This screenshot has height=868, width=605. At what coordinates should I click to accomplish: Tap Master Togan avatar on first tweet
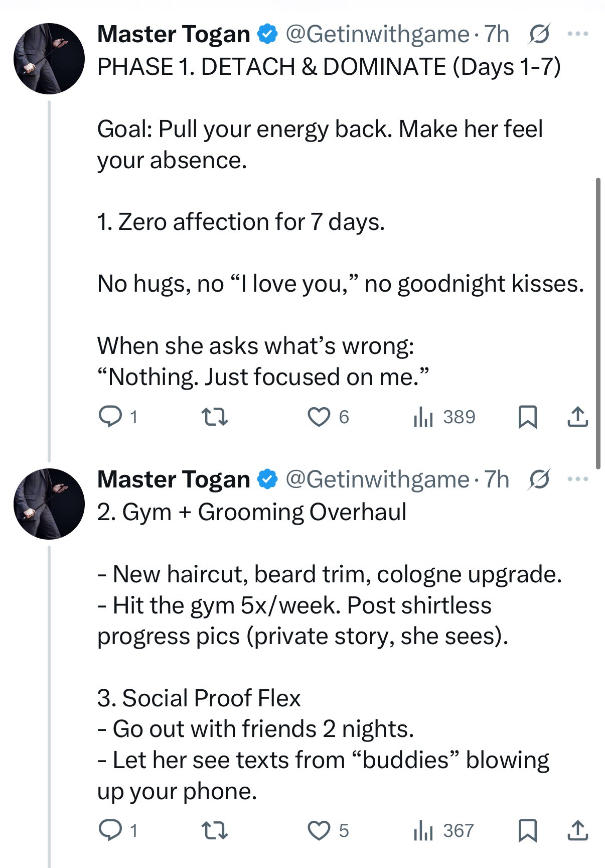point(49,58)
